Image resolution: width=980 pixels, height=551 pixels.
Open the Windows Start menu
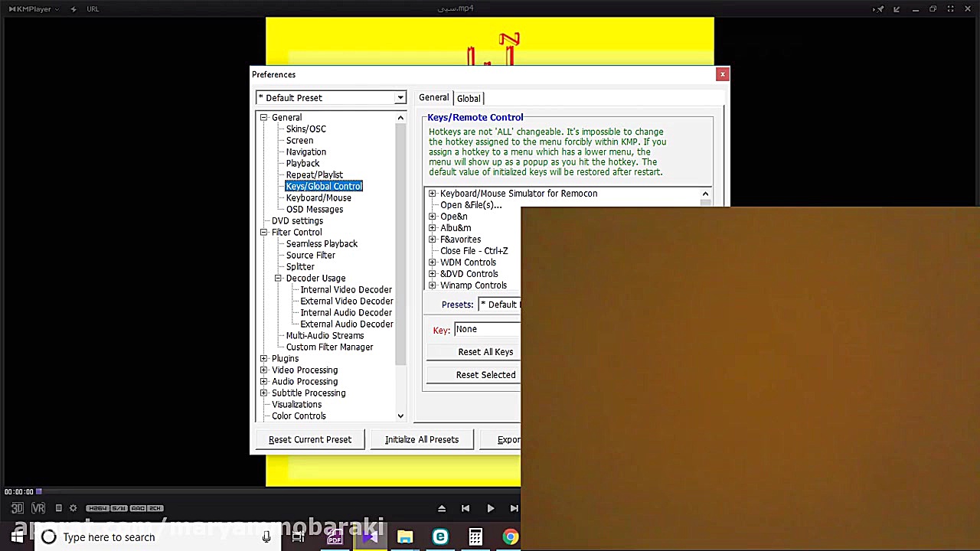pyautogui.click(x=17, y=537)
